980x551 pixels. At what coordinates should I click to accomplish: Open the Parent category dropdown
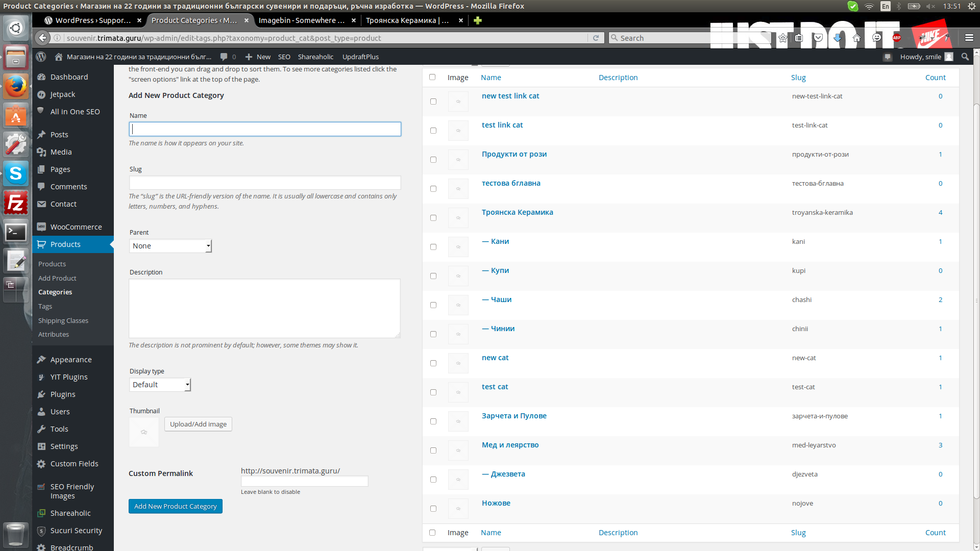coord(170,246)
